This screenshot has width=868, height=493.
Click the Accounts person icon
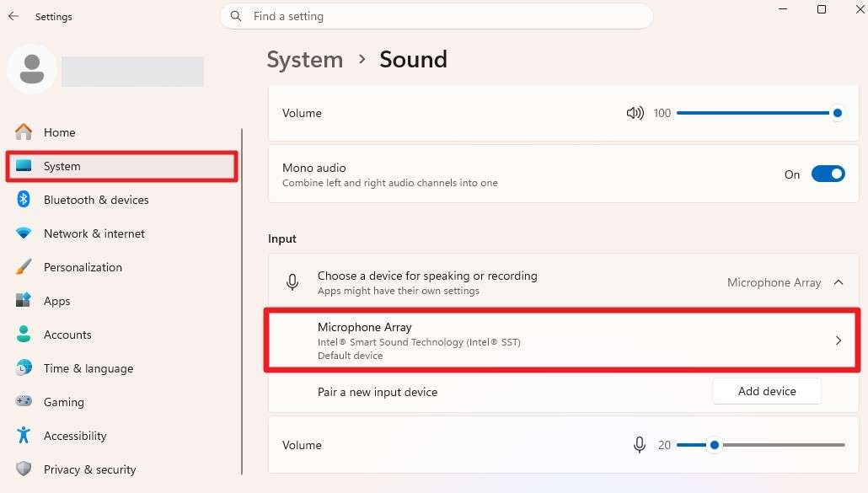tap(24, 334)
